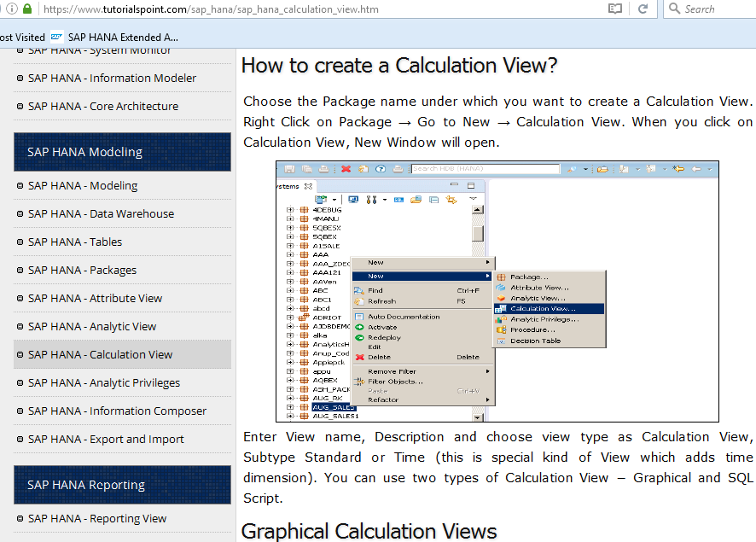Click the green Activate icon in context menu
This screenshot has width=756, height=542.
pyautogui.click(x=360, y=327)
